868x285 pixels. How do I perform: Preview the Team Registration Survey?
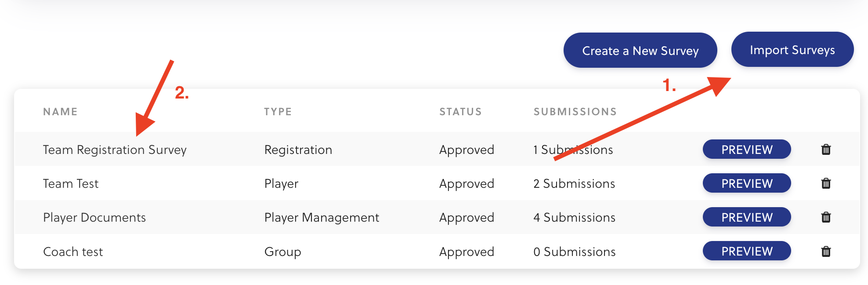746,150
